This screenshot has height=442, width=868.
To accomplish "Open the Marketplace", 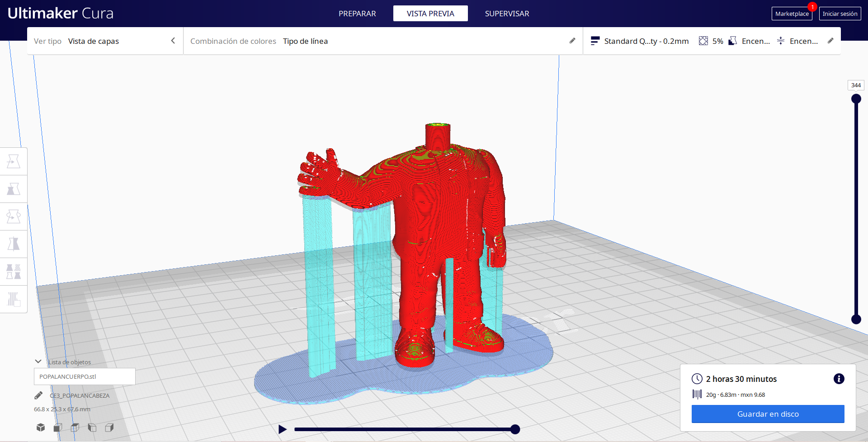I will pos(792,14).
